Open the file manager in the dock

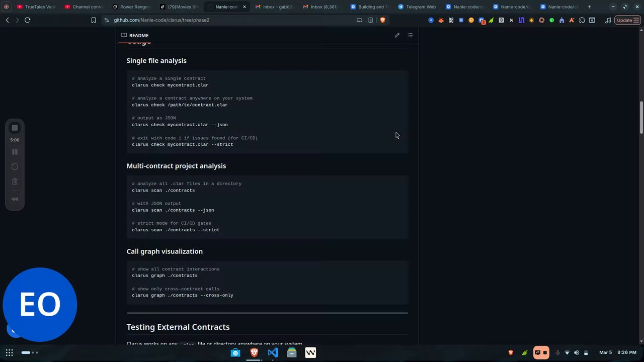292,352
